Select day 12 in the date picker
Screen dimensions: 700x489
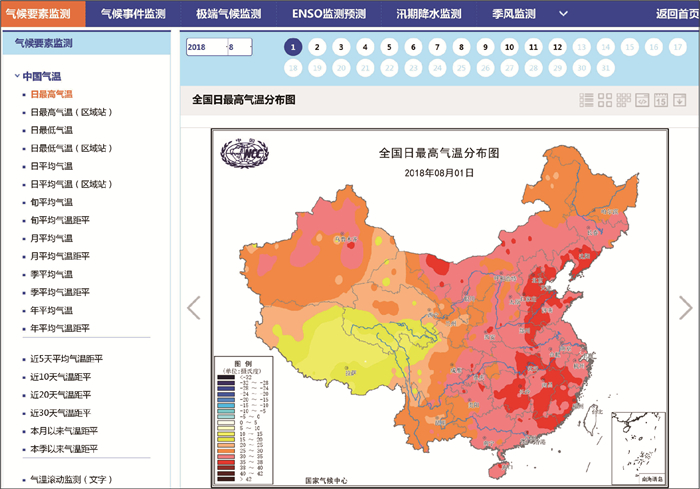tap(557, 47)
